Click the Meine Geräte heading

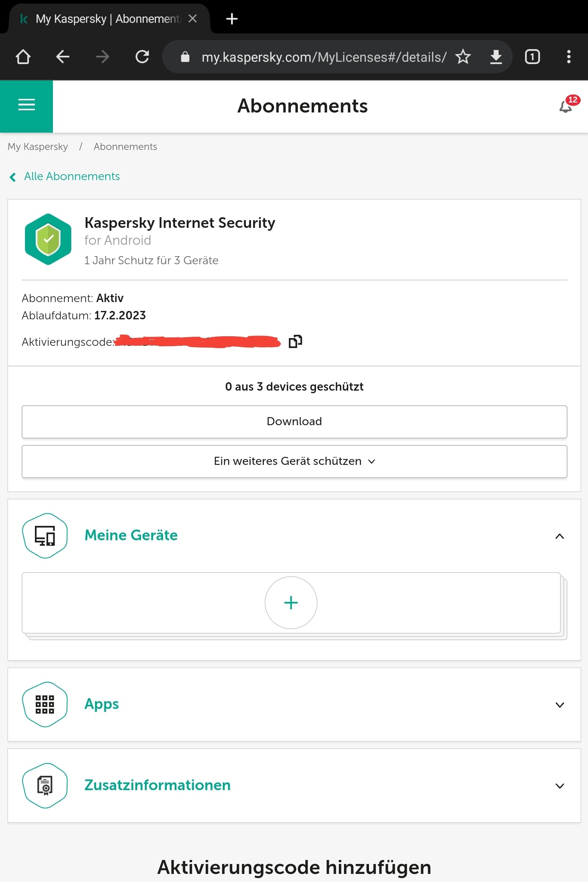(x=131, y=535)
